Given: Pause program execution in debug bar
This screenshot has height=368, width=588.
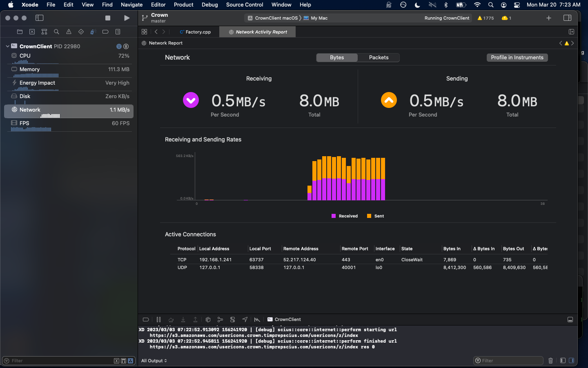Looking at the screenshot, I should point(158,320).
